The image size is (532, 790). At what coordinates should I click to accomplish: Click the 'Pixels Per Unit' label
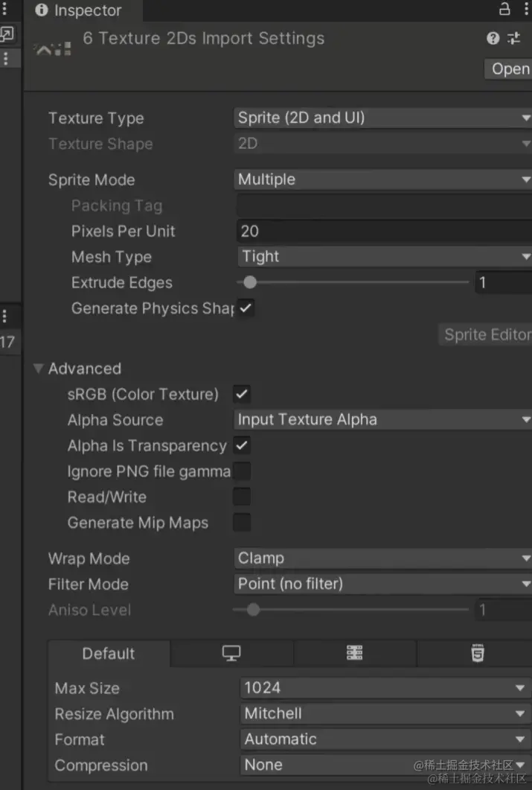tap(124, 232)
